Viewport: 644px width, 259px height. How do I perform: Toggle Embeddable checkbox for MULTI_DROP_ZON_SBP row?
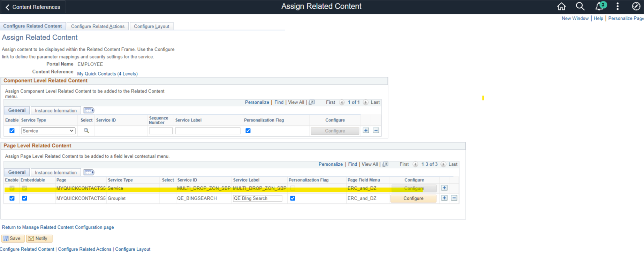[24, 188]
